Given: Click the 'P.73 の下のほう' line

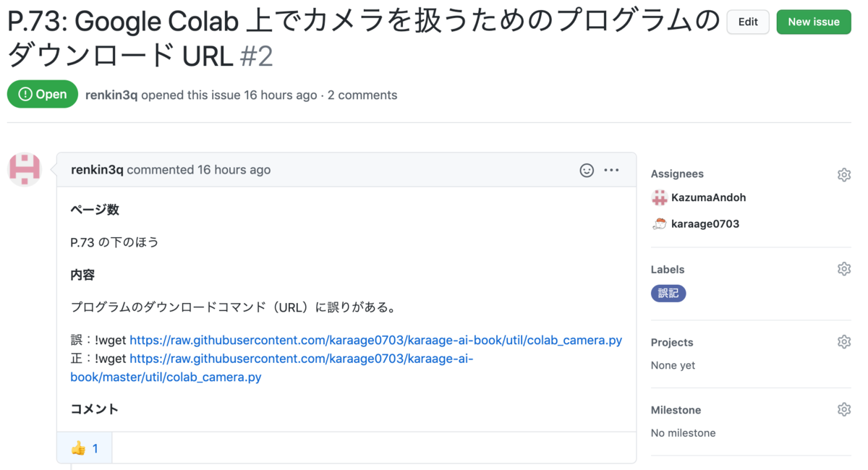Looking at the screenshot, I should (114, 242).
